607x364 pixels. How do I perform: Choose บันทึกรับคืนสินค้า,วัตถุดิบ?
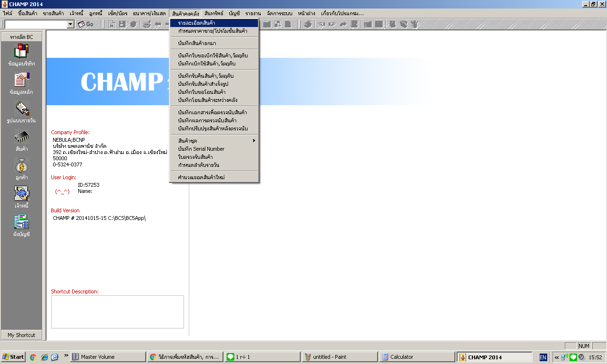click(x=214, y=76)
